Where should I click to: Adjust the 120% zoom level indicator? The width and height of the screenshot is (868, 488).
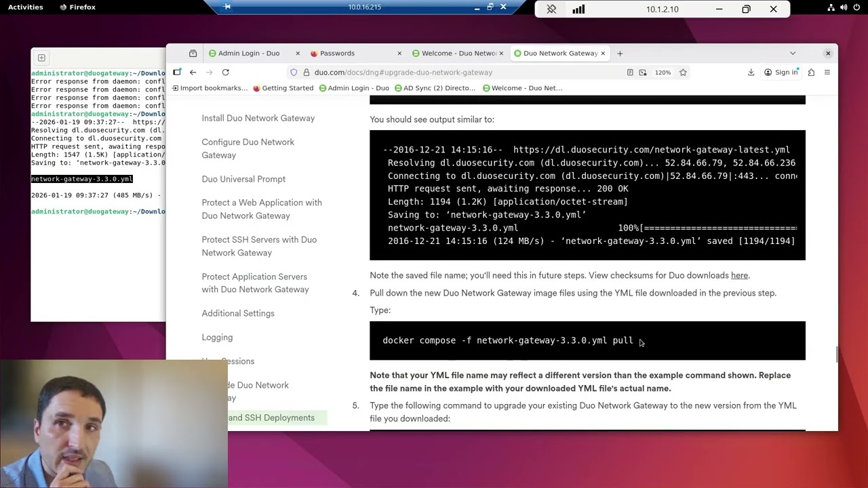[x=661, y=73]
